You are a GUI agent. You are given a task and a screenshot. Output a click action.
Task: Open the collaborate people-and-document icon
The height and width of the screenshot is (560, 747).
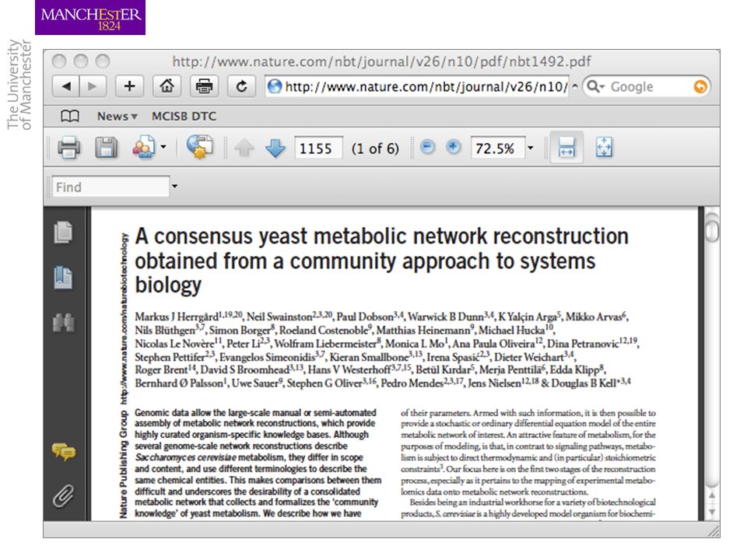144,147
